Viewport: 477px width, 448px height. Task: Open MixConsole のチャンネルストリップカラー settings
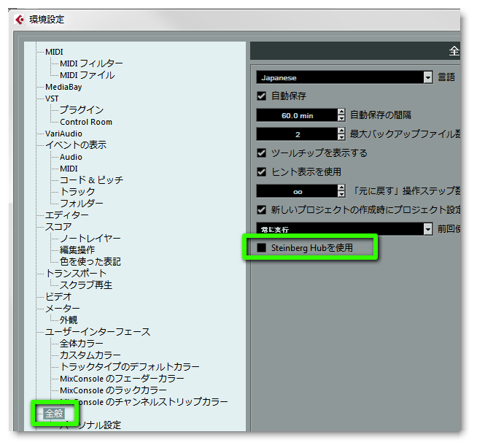(144, 402)
